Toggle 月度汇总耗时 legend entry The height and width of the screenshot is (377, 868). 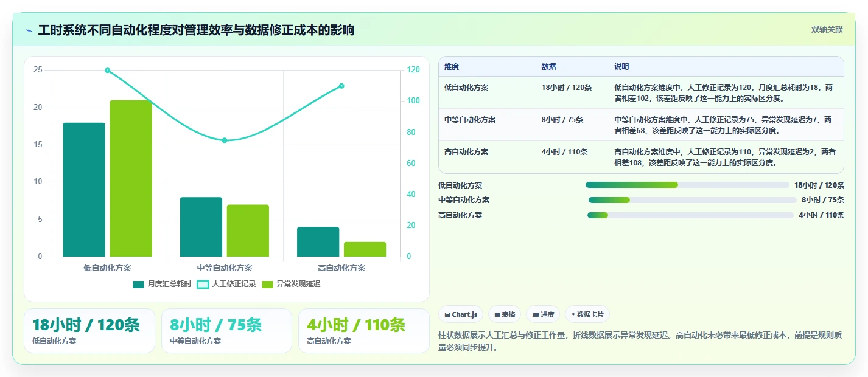162,284
